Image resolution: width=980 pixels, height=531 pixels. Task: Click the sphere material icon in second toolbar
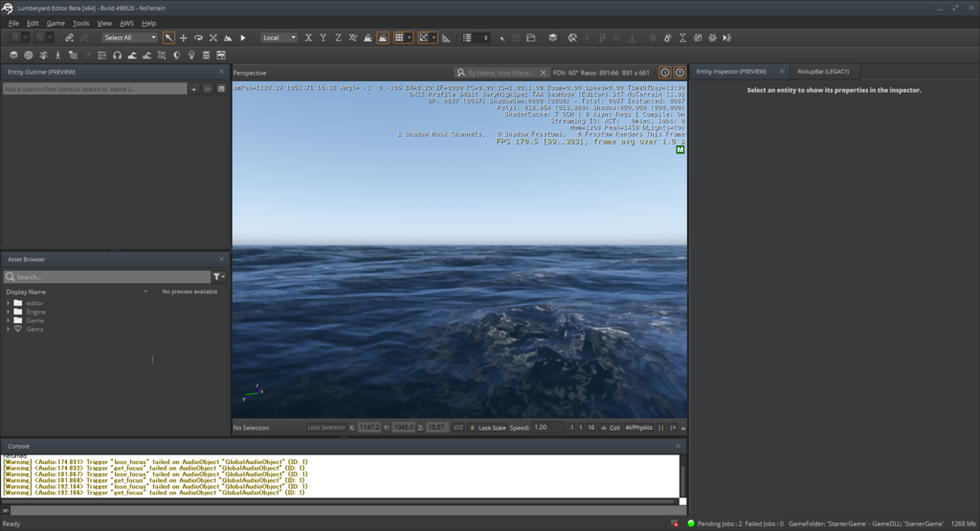29,55
